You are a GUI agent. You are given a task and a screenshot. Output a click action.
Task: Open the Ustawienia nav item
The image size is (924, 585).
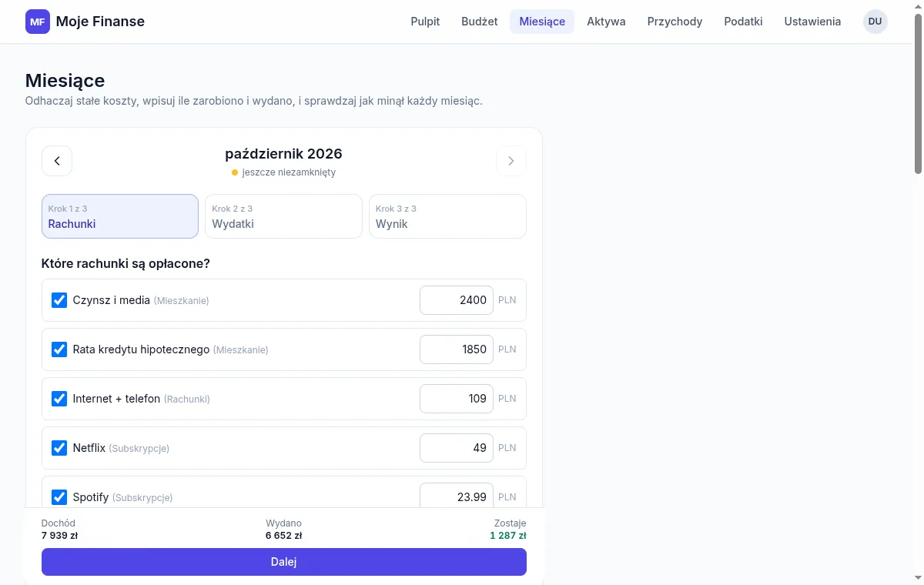click(812, 22)
